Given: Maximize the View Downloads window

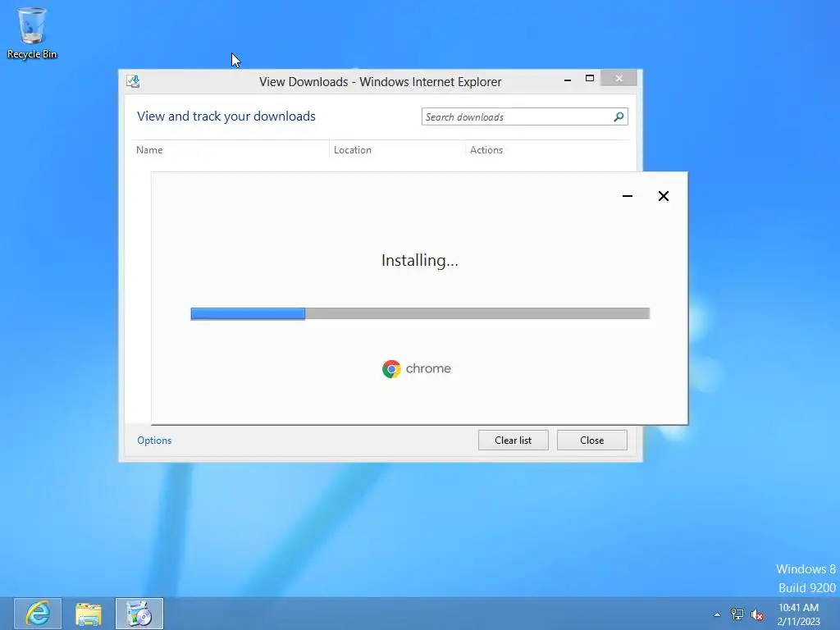Looking at the screenshot, I should pyautogui.click(x=590, y=78).
